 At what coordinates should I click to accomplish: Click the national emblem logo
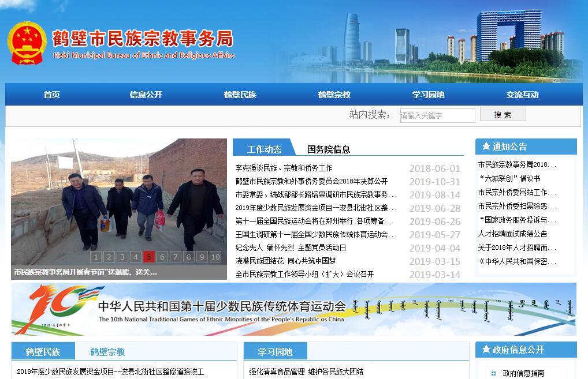[27, 43]
